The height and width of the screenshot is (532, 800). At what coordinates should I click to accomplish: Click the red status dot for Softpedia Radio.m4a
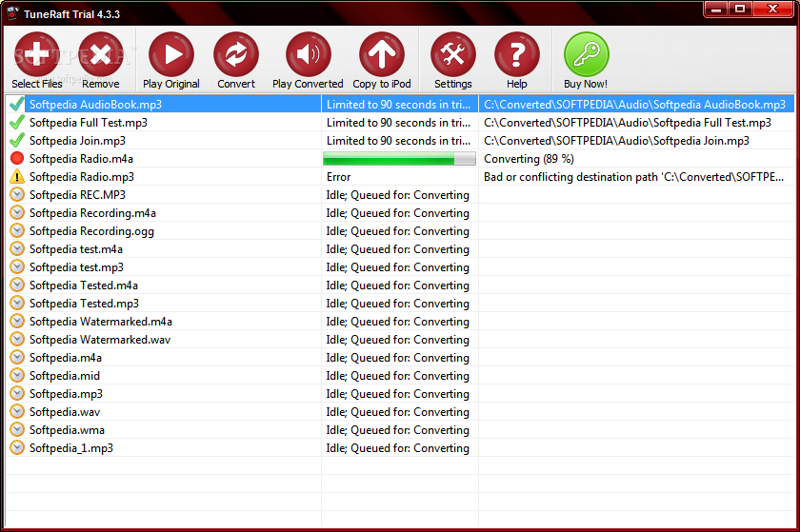17,158
